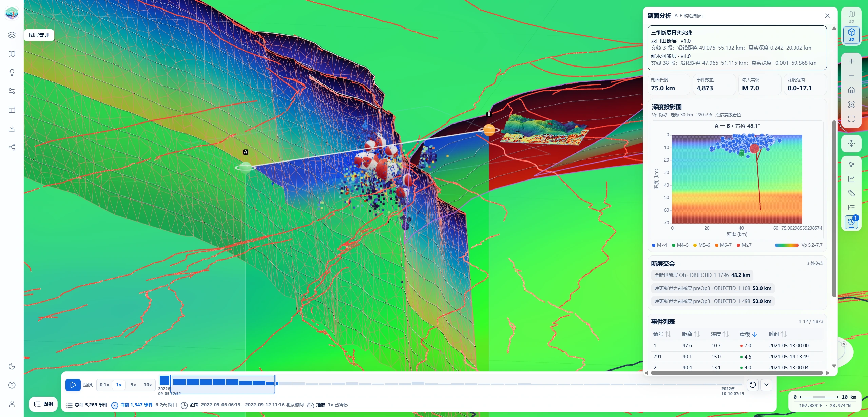
Task: Open the 图例 legend button
Action: [43, 404]
